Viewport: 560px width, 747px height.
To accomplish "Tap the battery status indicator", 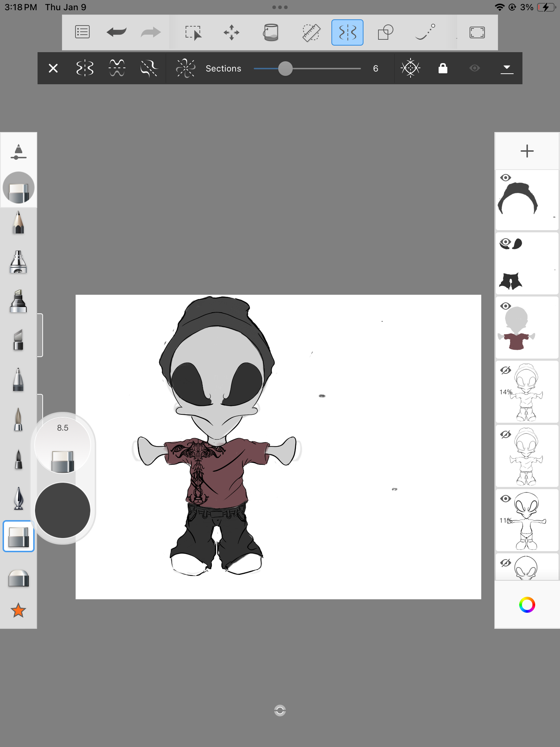I will 546,7.
